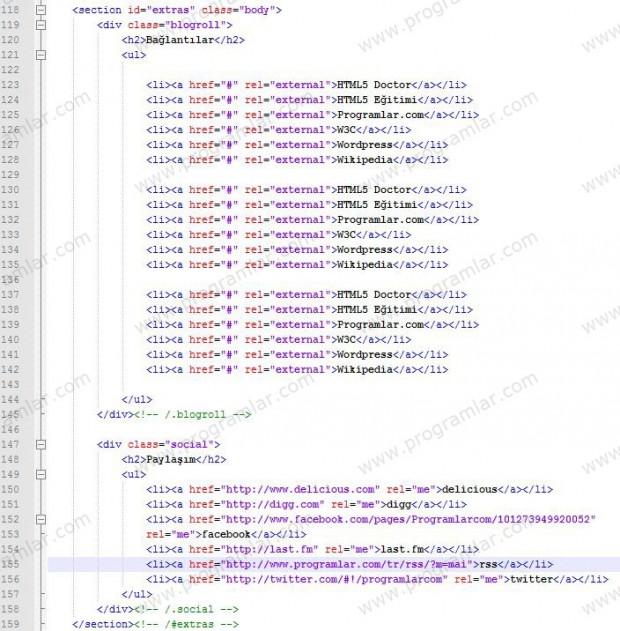Collapse the section fold marker on line 118

pyautogui.click(x=41, y=10)
